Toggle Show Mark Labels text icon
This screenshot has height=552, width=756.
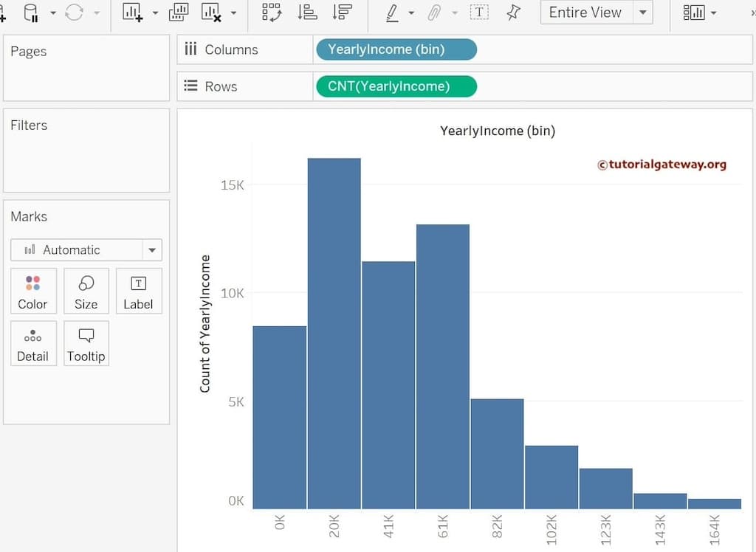(x=479, y=13)
